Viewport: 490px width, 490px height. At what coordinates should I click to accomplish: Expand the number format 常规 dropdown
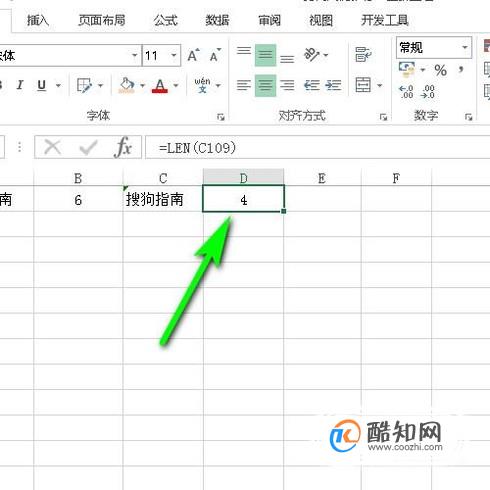(465, 48)
